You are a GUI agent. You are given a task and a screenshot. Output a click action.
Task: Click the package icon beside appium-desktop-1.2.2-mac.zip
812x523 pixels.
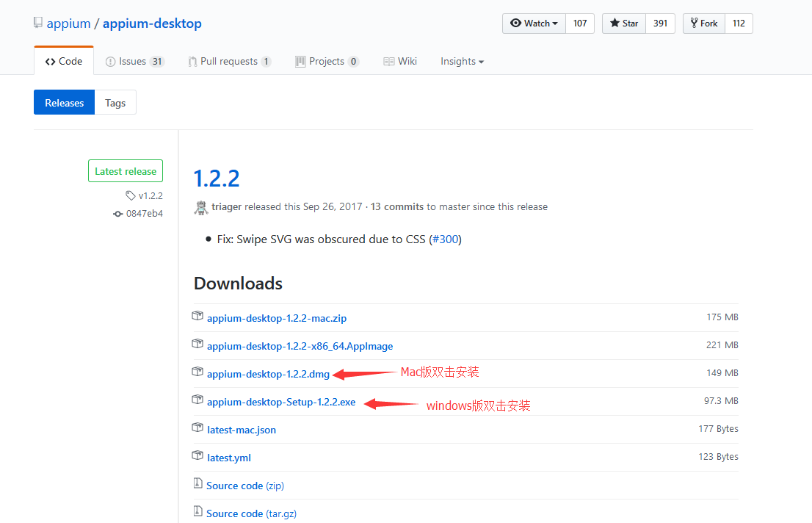point(197,316)
